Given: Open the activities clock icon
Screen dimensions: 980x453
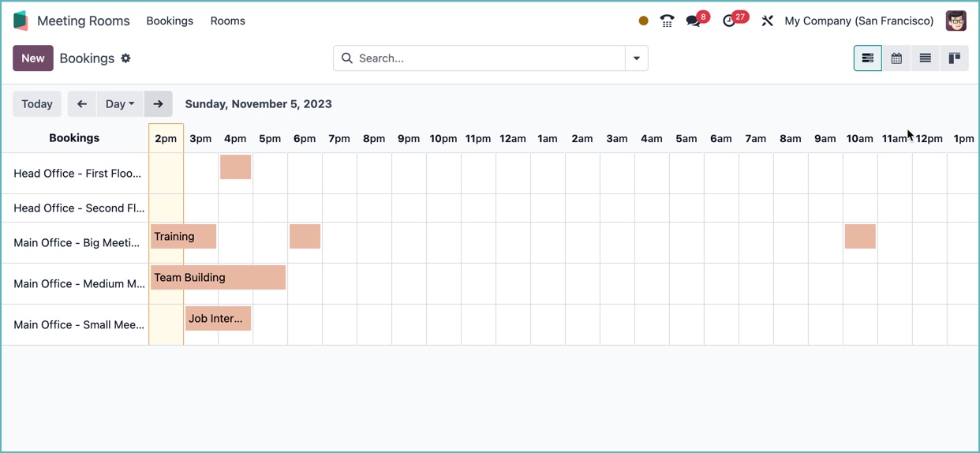Looking at the screenshot, I should point(730,21).
